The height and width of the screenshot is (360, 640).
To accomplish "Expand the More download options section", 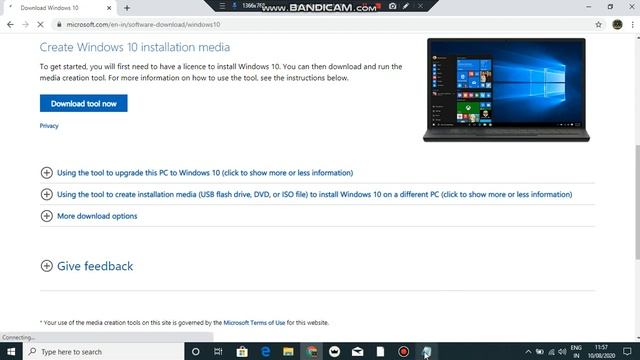I will pyautogui.click(x=89, y=216).
